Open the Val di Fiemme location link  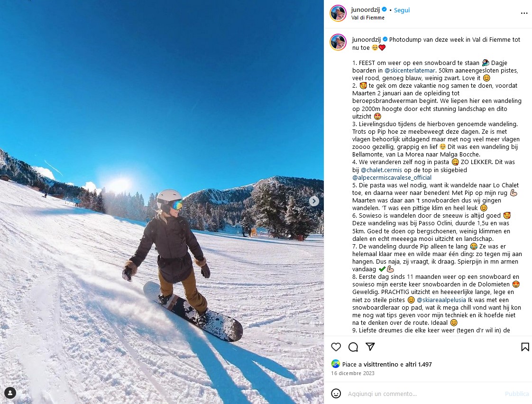coord(368,18)
